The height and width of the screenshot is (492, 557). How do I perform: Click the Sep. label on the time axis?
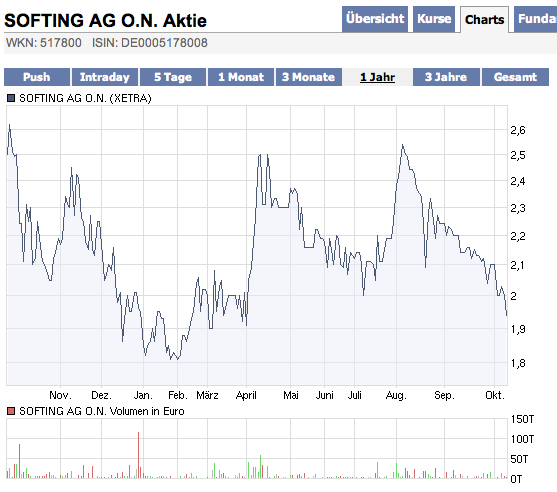[x=444, y=395]
